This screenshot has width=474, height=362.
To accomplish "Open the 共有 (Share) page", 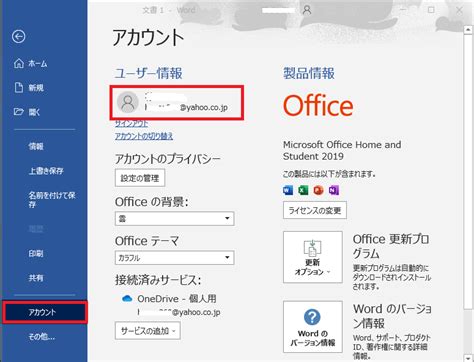I will point(36,277).
